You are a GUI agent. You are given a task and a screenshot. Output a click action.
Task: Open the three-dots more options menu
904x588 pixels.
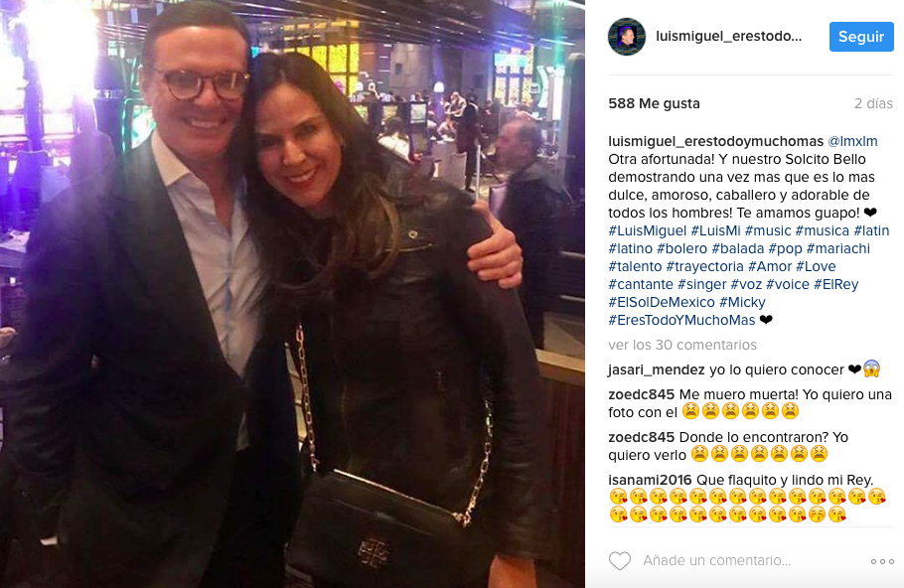882,561
